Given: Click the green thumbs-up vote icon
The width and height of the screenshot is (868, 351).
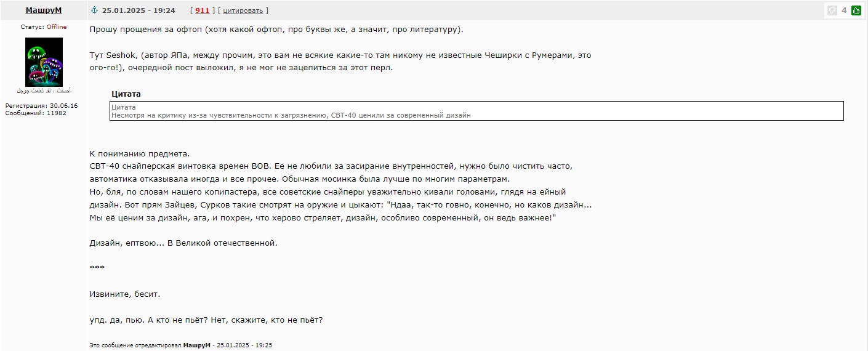Looking at the screenshot, I should [x=856, y=10].
